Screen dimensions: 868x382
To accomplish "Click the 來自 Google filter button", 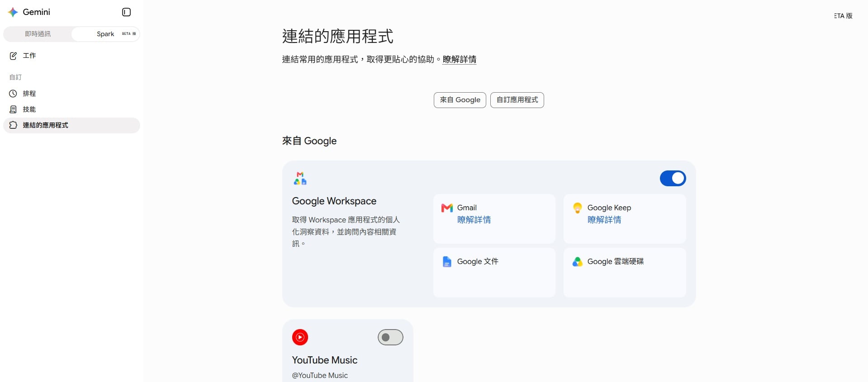I will 460,100.
